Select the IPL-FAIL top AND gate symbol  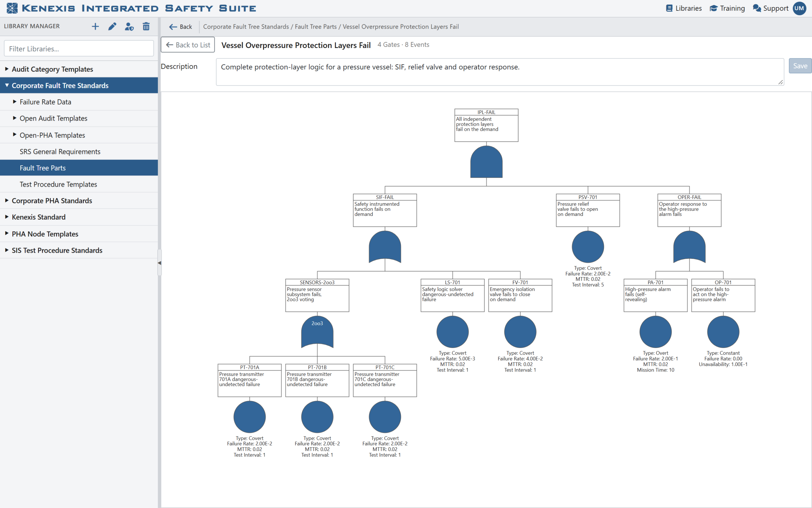point(486,162)
